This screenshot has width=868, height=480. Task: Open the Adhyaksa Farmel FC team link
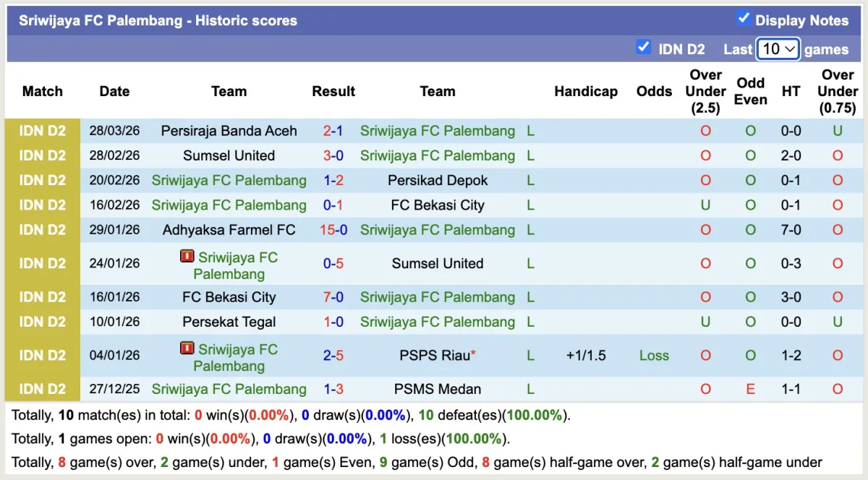point(229,230)
